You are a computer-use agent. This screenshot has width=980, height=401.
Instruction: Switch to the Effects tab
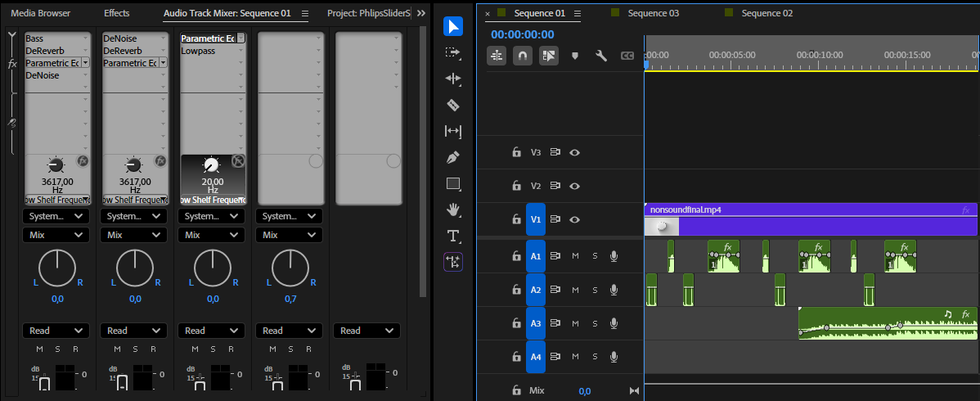coord(116,14)
